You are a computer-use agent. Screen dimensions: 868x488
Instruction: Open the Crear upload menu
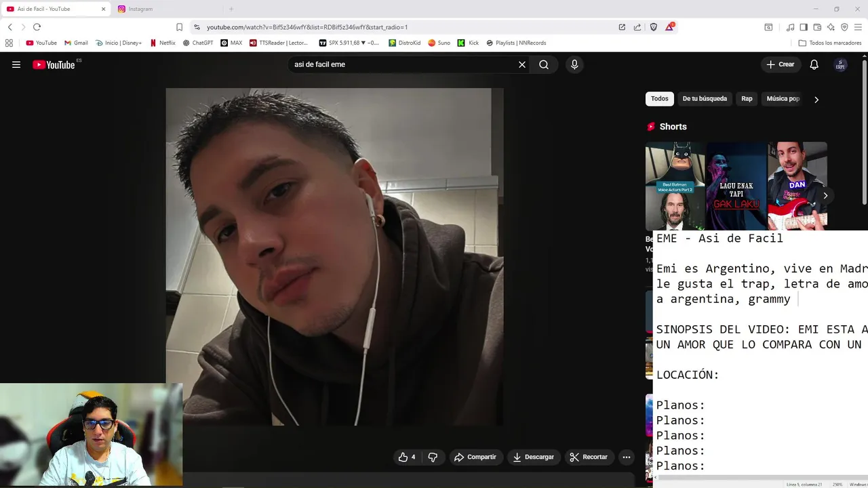tap(780, 64)
